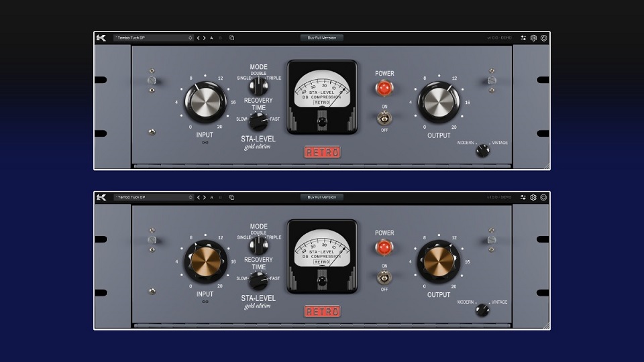
Task: Click the stereo link icon under the silver INPUT knob
Action: click(x=205, y=143)
